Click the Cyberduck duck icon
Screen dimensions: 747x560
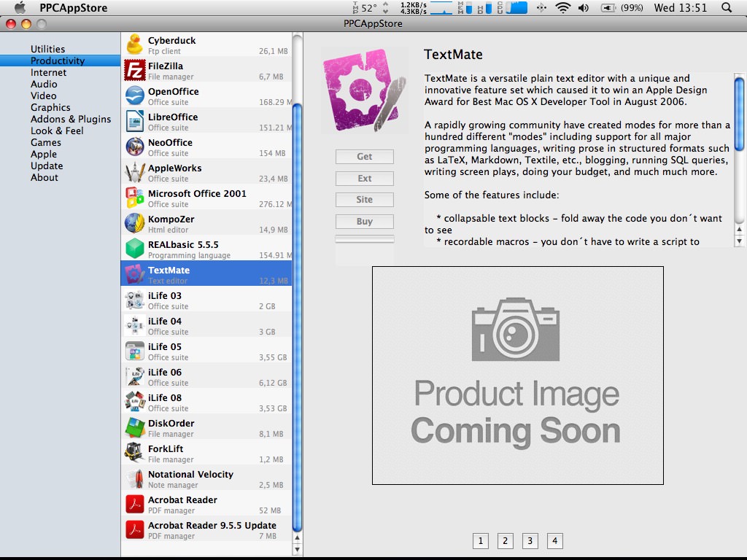coord(135,44)
